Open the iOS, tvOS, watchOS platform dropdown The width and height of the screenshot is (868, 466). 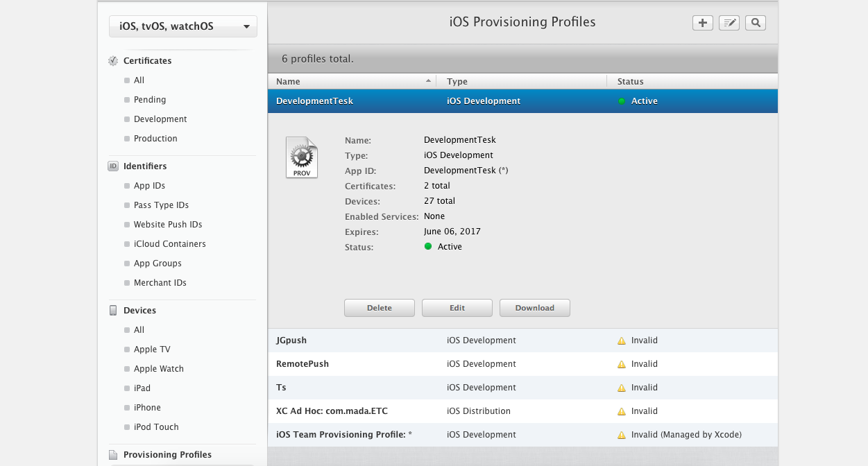click(183, 27)
